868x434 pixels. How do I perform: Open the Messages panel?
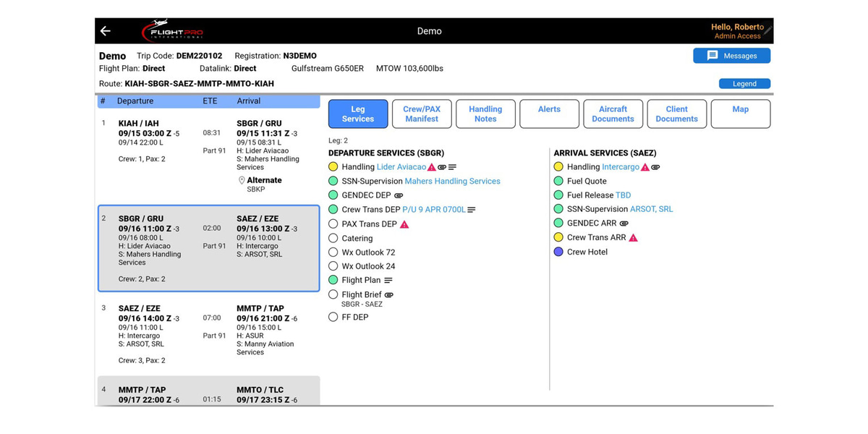732,55
